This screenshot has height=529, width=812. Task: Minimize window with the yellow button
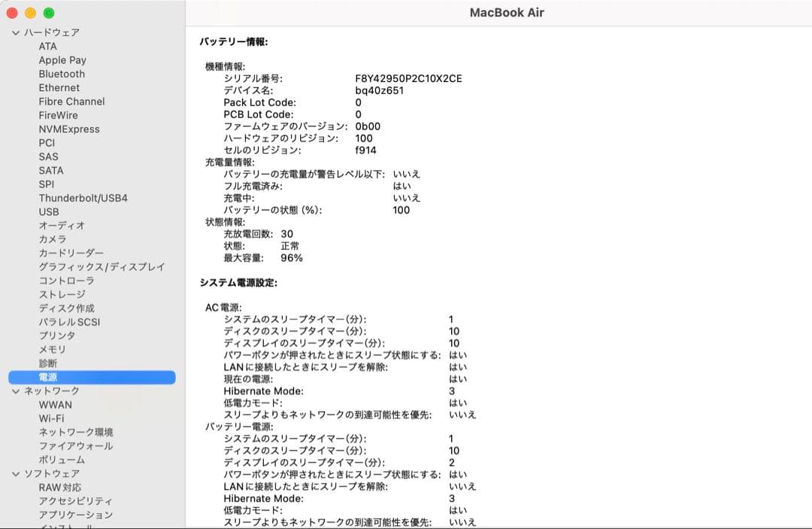[31, 13]
